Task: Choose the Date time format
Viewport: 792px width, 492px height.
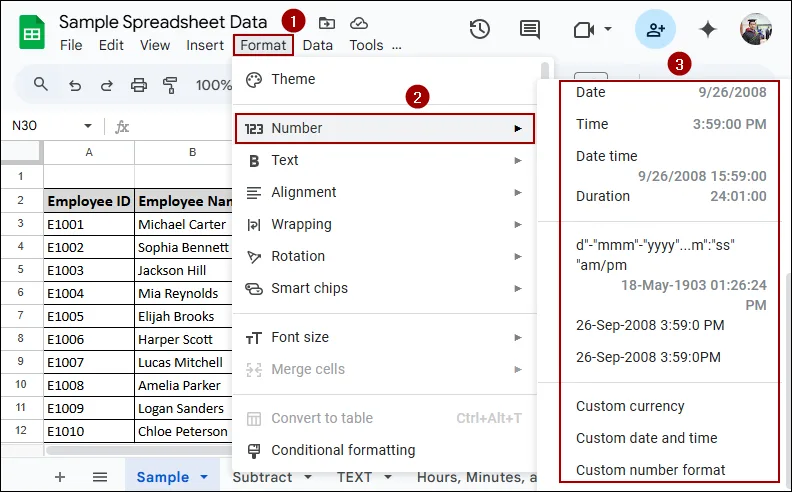Action: (x=670, y=166)
